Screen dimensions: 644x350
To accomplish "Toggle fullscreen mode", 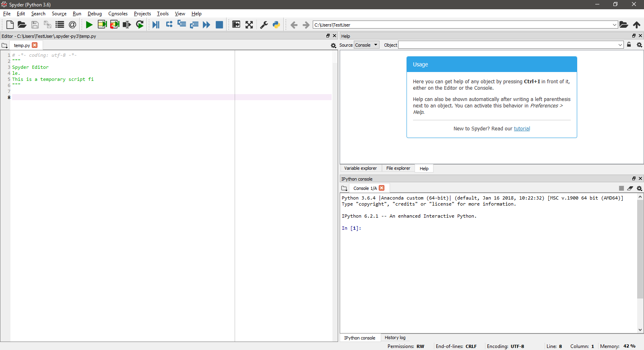I will pyautogui.click(x=249, y=25).
